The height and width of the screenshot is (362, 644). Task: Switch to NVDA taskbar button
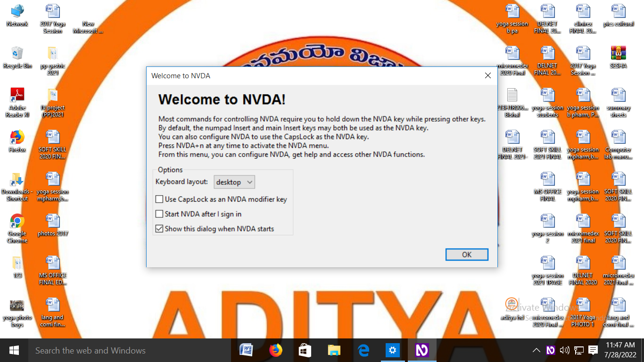421,350
